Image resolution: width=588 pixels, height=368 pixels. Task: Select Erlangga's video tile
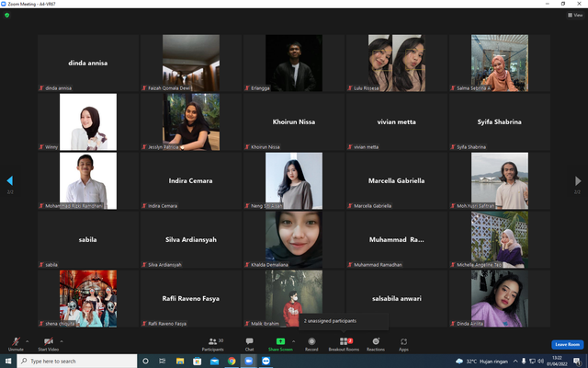[x=294, y=63]
